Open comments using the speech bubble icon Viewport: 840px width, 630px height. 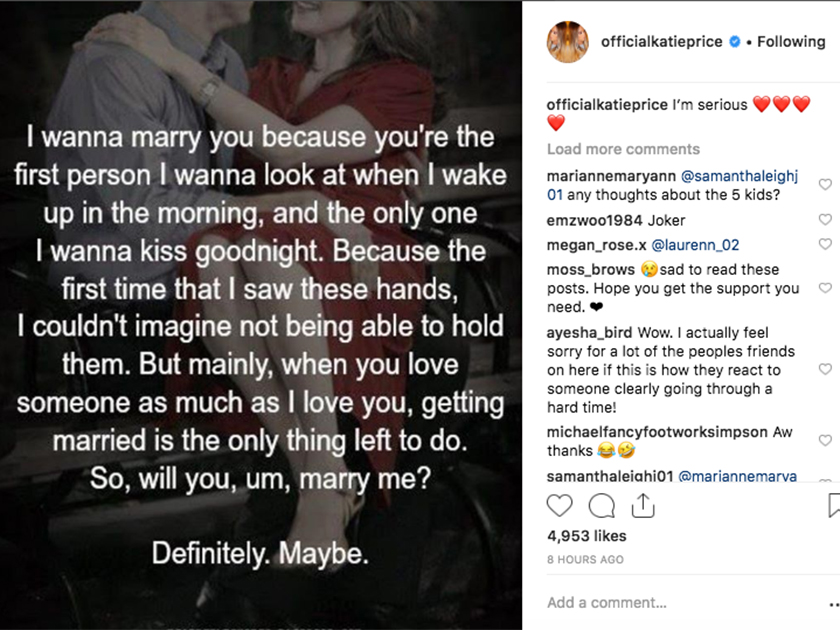click(x=601, y=506)
